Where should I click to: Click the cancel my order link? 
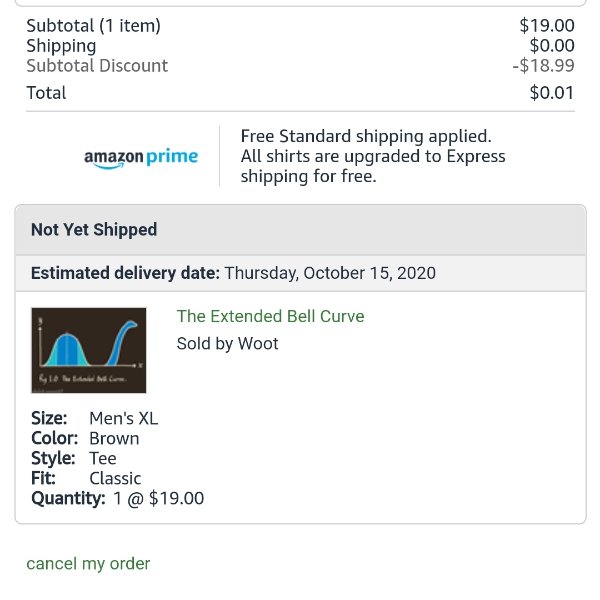[x=88, y=564]
